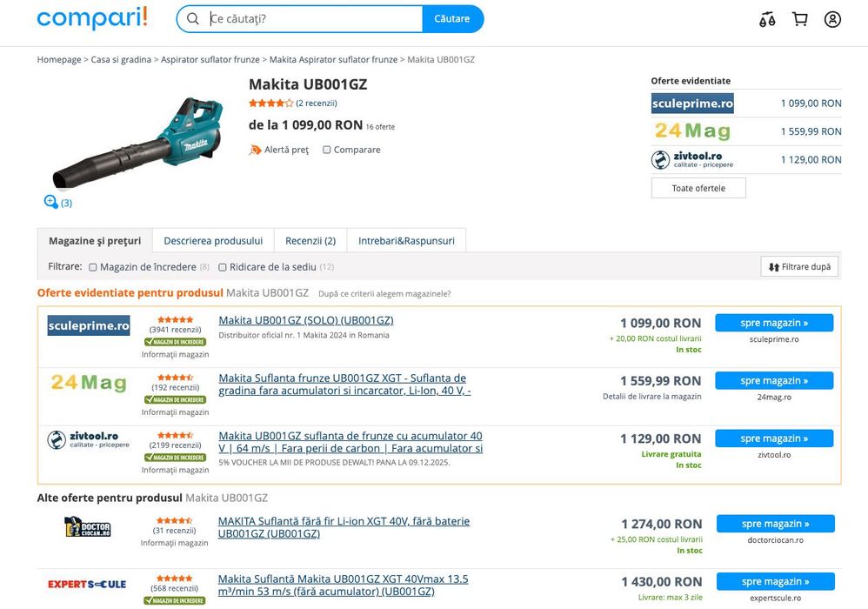Click spre magazin button for zivtool.ro
Screen dimensions: 868x609
(774, 438)
